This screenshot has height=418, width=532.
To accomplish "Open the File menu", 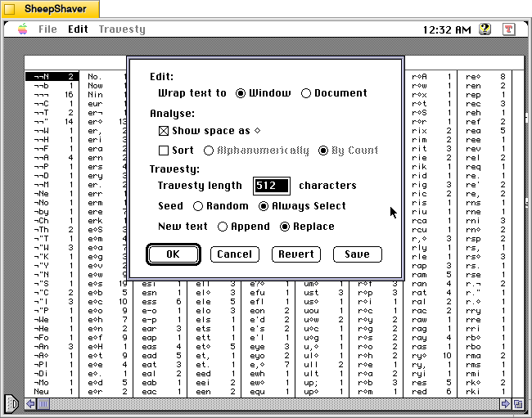I will [x=47, y=29].
